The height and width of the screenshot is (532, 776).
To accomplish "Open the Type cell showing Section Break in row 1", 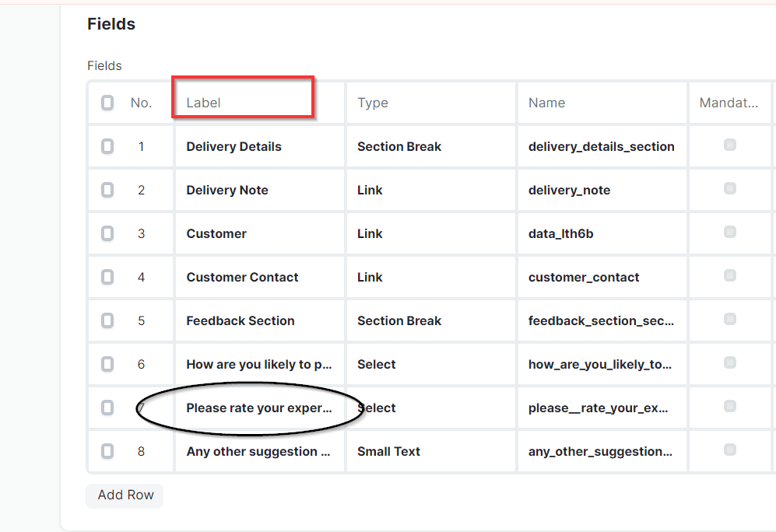I will pos(431,146).
